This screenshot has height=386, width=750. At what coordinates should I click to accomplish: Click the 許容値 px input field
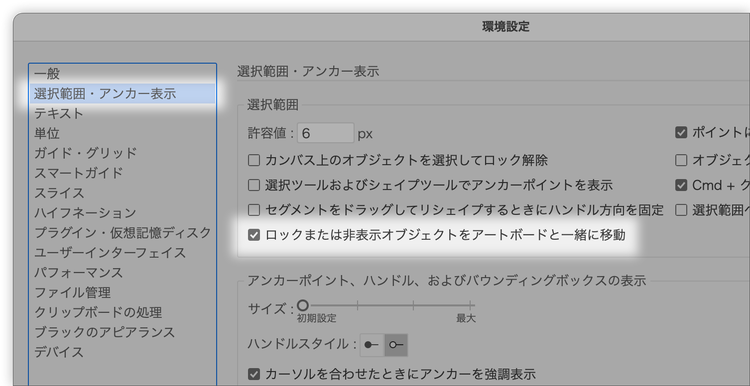pyautogui.click(x=325, y=133)
